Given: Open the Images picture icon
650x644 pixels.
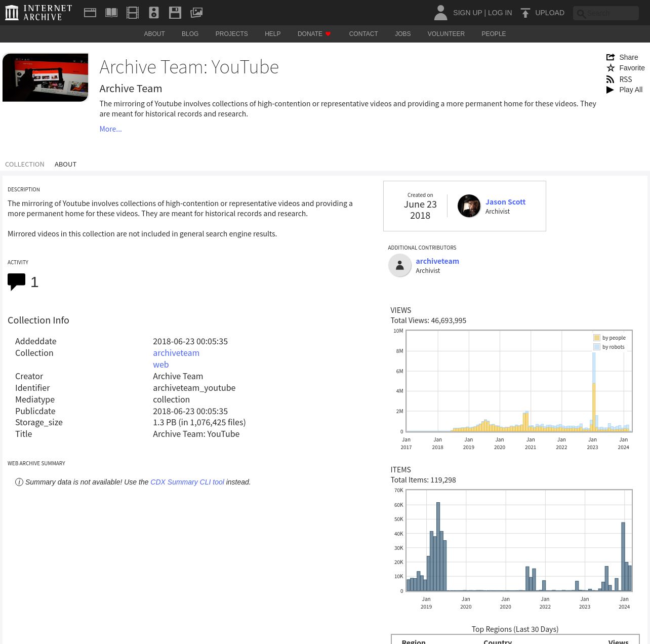Looking at the screenshot, I should pyautogui.click(x=196, y=13).
